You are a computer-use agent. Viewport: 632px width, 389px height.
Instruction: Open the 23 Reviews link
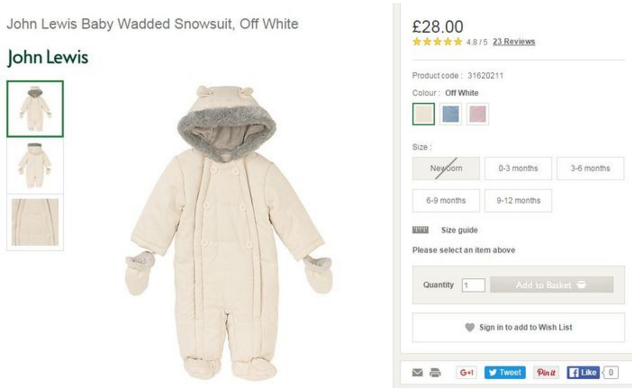514,42
